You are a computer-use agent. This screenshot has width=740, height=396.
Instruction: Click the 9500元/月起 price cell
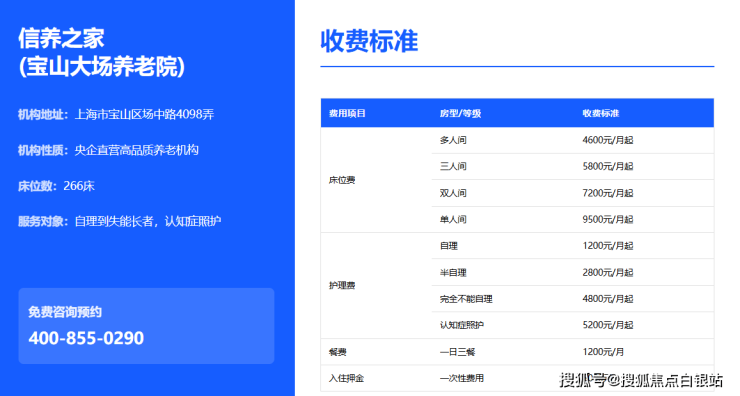click(x=608, y=219)
